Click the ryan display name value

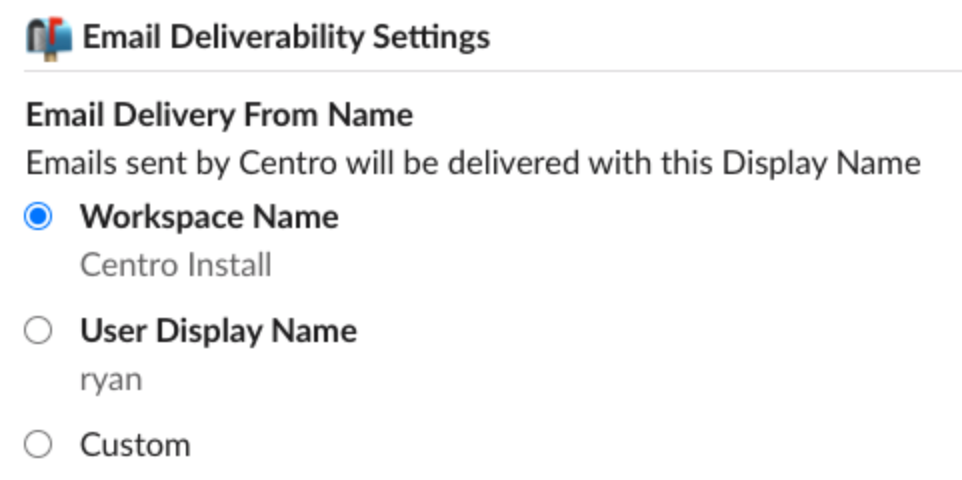111,381
